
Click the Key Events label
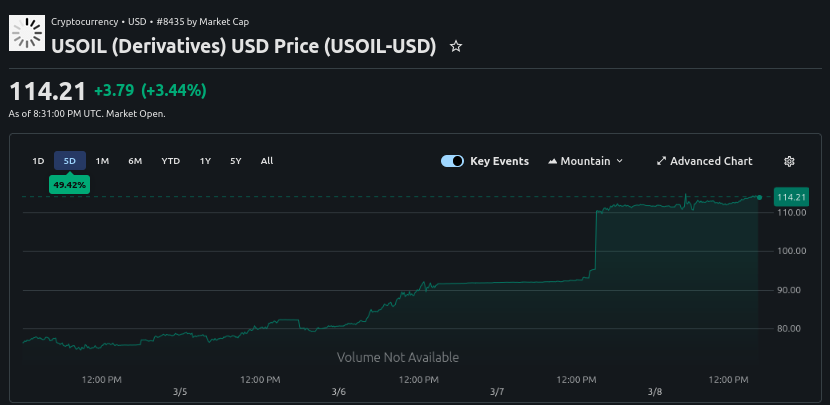[499, 161]
